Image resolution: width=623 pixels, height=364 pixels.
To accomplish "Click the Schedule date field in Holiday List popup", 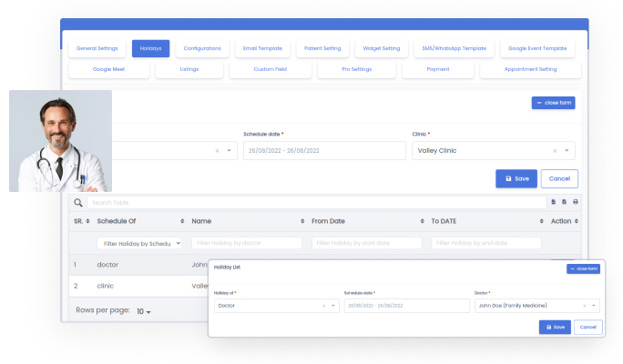I will 407,306.
